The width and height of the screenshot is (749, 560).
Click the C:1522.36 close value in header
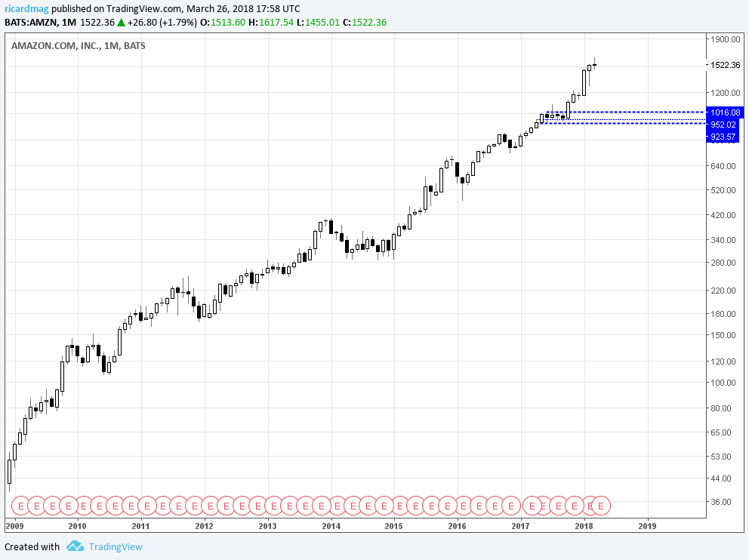[x=365, y=23]
